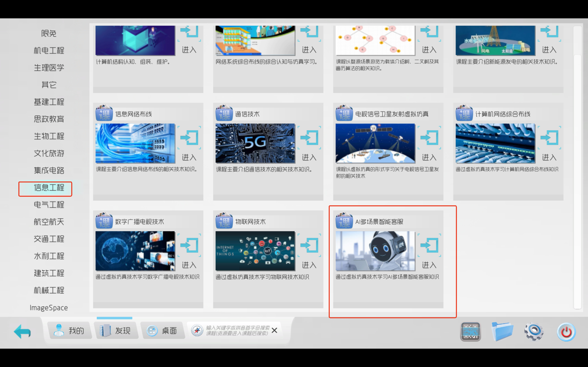This screenshot has height=367, width=588.
Task: Open settings via the gear icon
Action: pyautogui.click(x=534, y=331)
